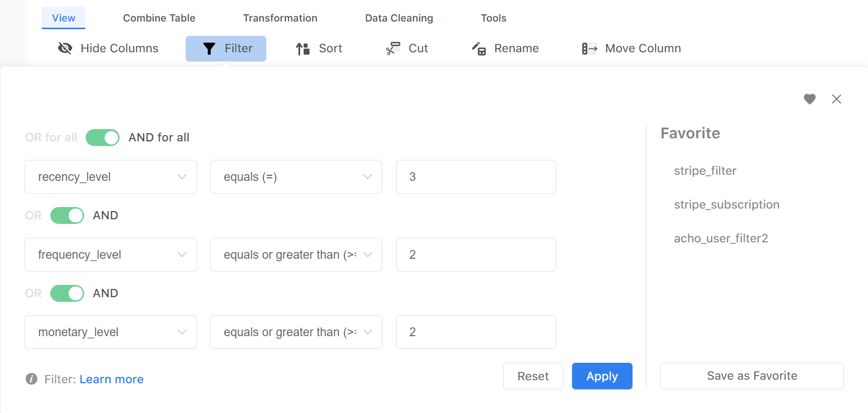
Task: Click the Filter funnel icon
Action: pos(209,49)
